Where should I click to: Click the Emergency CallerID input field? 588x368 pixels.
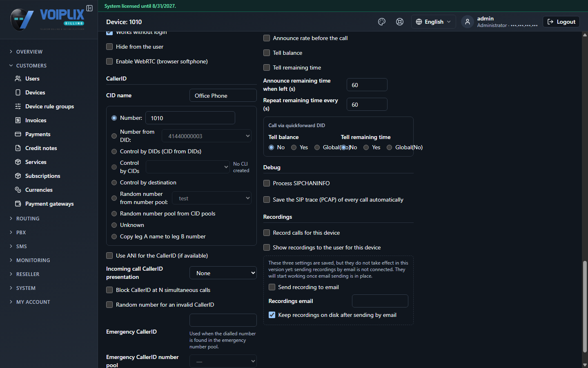(x=223, y=320)
